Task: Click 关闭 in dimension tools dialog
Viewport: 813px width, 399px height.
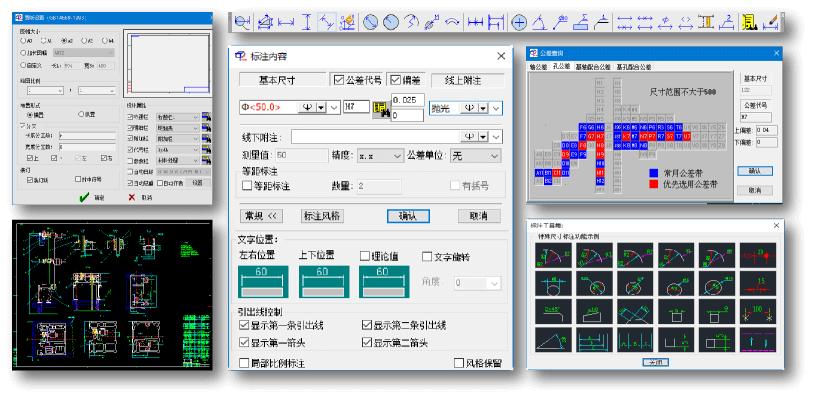Action: click(x=655, y=362)
